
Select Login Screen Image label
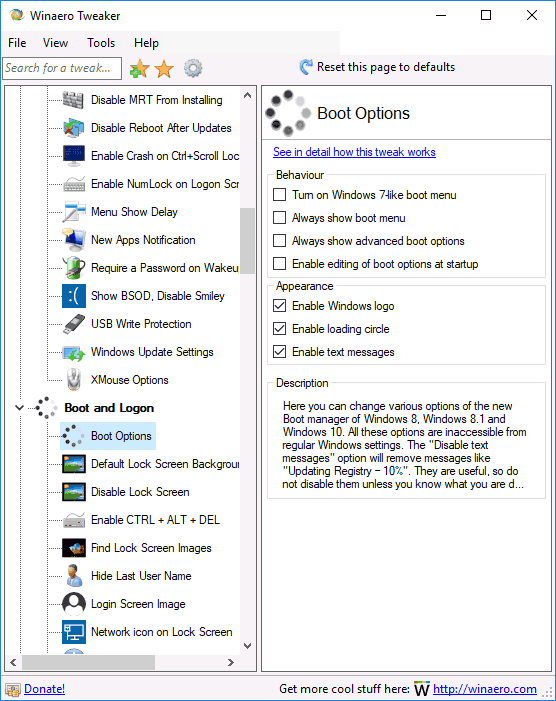(x=138, y=604)
